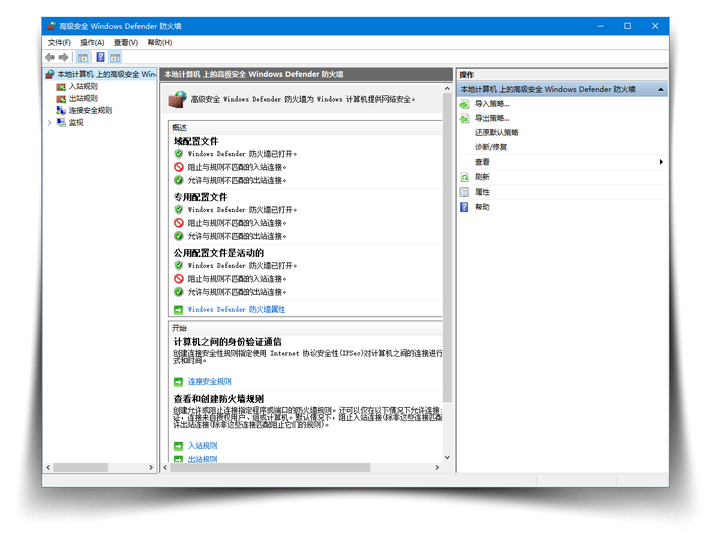Toggle the console tree pane icon
Image resolution: width=720 pixels, height=544 pixels.
(x=83, y=57)
